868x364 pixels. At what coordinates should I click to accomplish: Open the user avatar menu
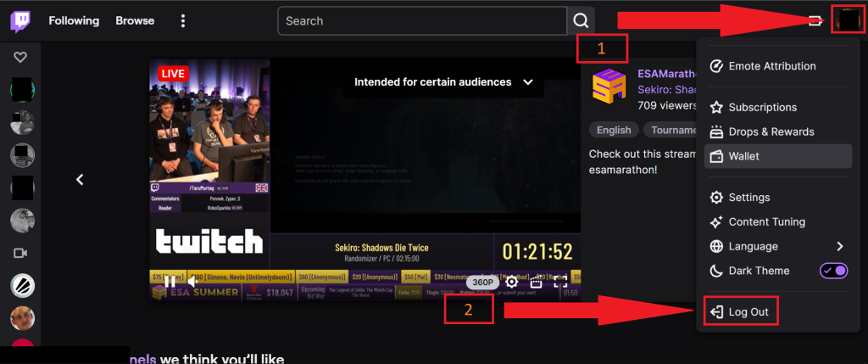tap(847, 20)
